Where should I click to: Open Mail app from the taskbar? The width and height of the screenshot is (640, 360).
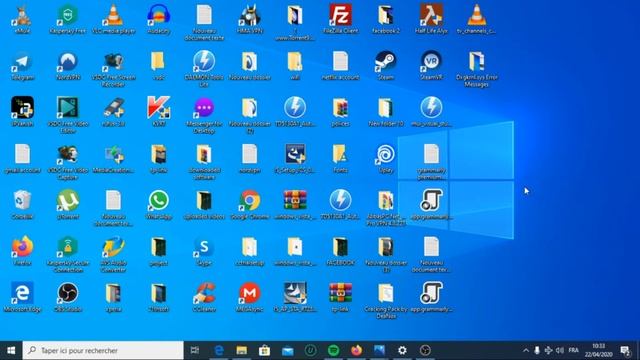pyautogui.click(x=287, y=350)
